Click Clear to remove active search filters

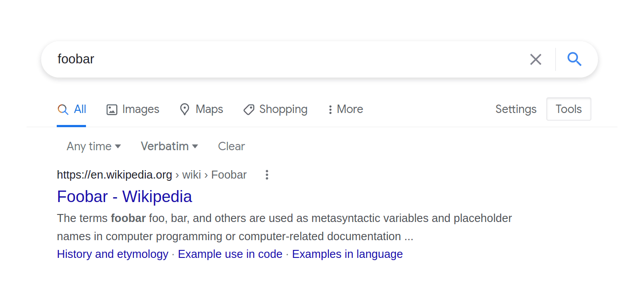(231, 146)
